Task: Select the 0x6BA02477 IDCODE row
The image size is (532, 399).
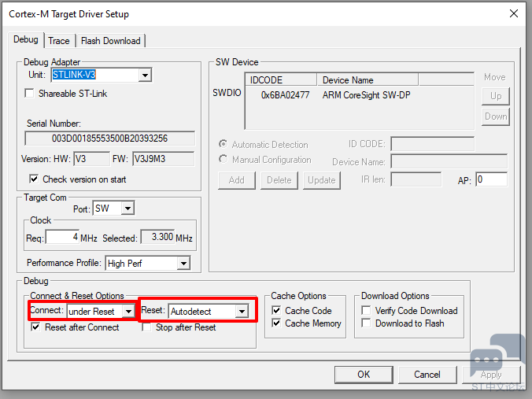Action: 285,95
